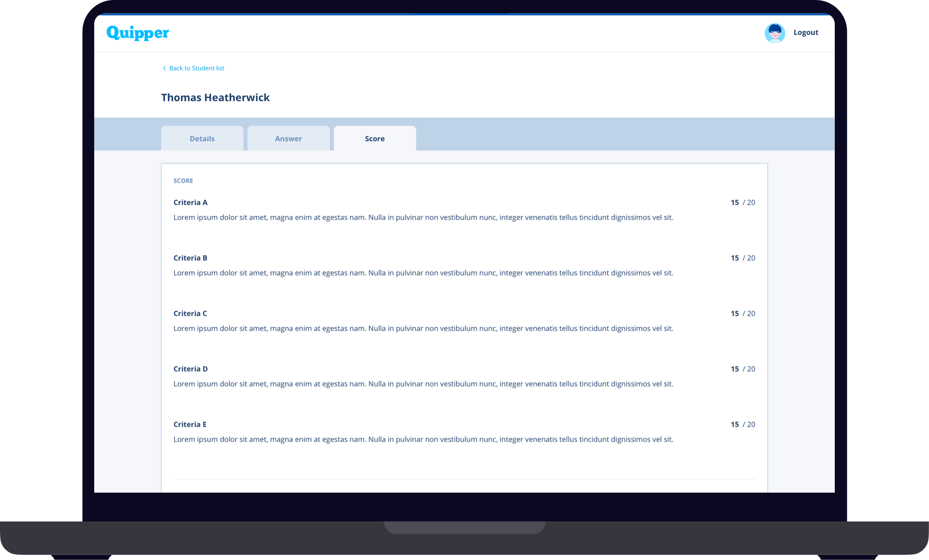Viewport: 929px width, 560px height.
Task: Open the Answer tab
Action: 288,139
